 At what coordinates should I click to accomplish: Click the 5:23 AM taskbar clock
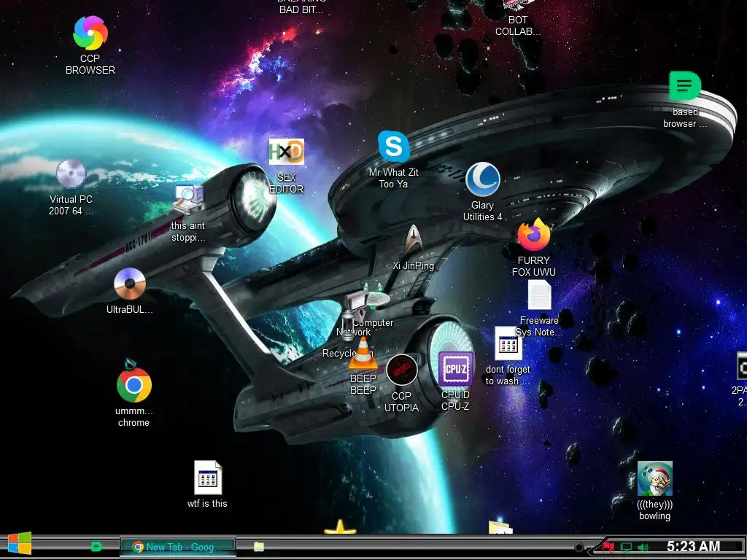coord(693,546)
